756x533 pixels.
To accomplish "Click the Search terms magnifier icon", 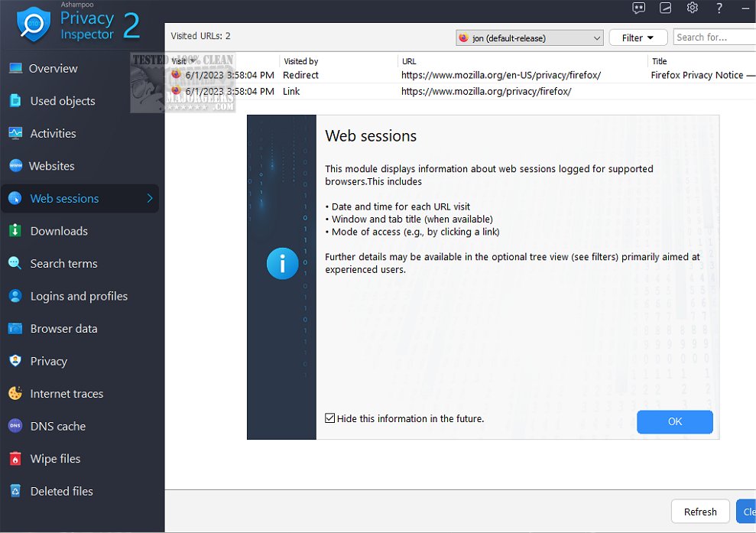I will click(15, 263).
